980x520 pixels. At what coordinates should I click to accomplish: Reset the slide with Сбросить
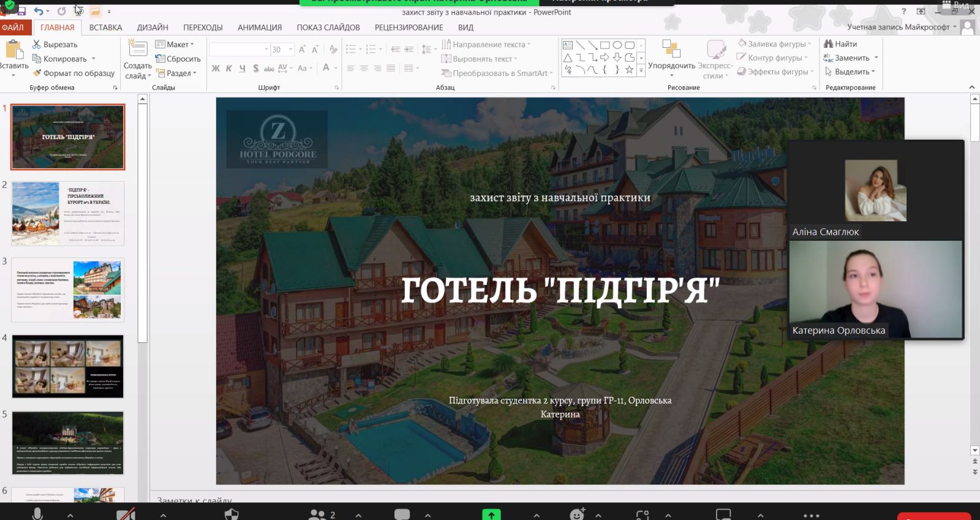click(178, 59)
